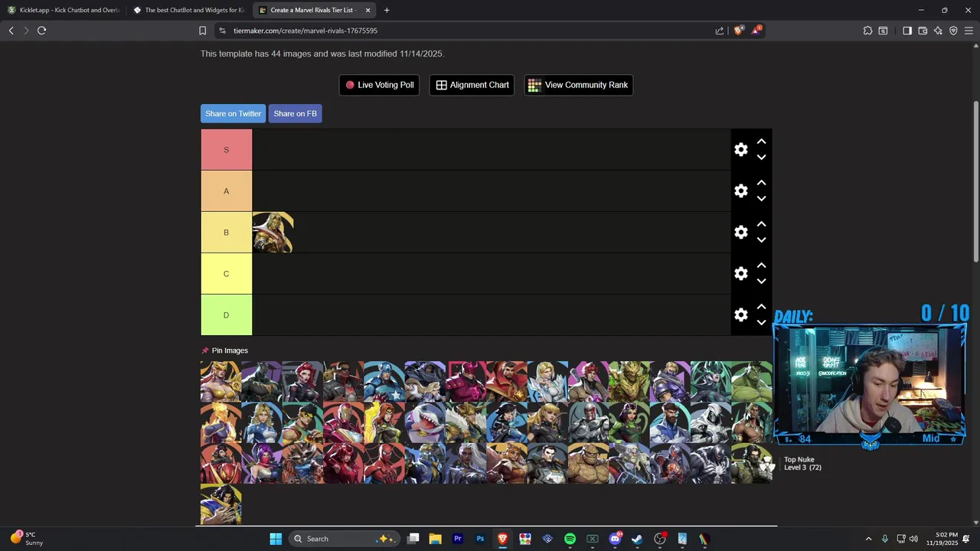The height and width of the screenshot is (551, 980).
Task: Pick the Jeff the shark image
Action: 425,422
